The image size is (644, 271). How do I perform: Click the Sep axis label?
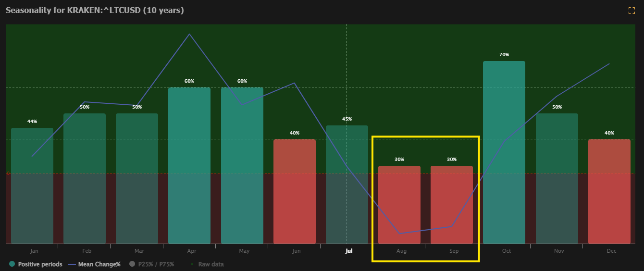point(454,251)
